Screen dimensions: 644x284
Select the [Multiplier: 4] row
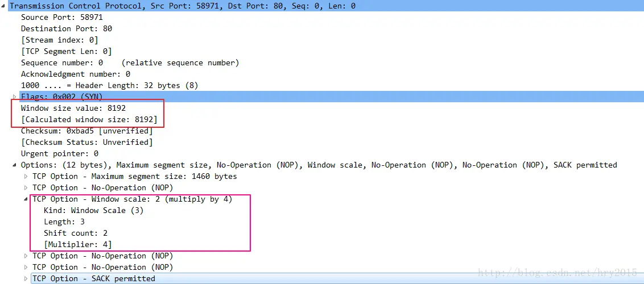coord(77,245)
